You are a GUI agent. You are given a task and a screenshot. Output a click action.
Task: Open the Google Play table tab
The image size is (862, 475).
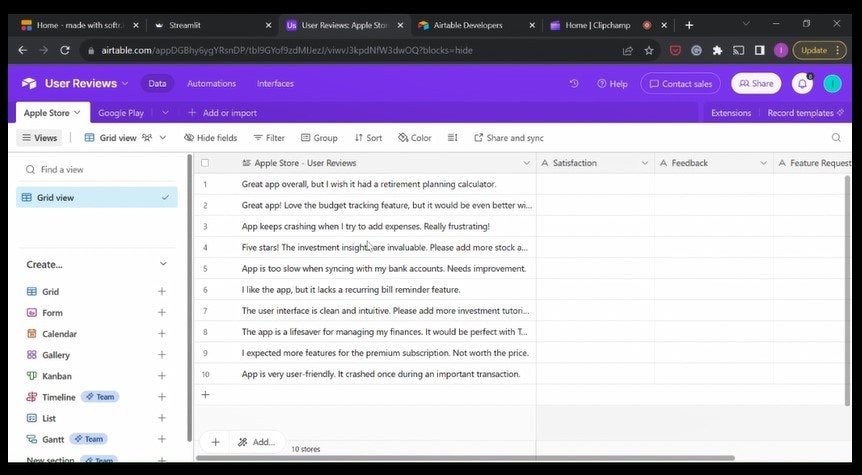click(121, 113)
